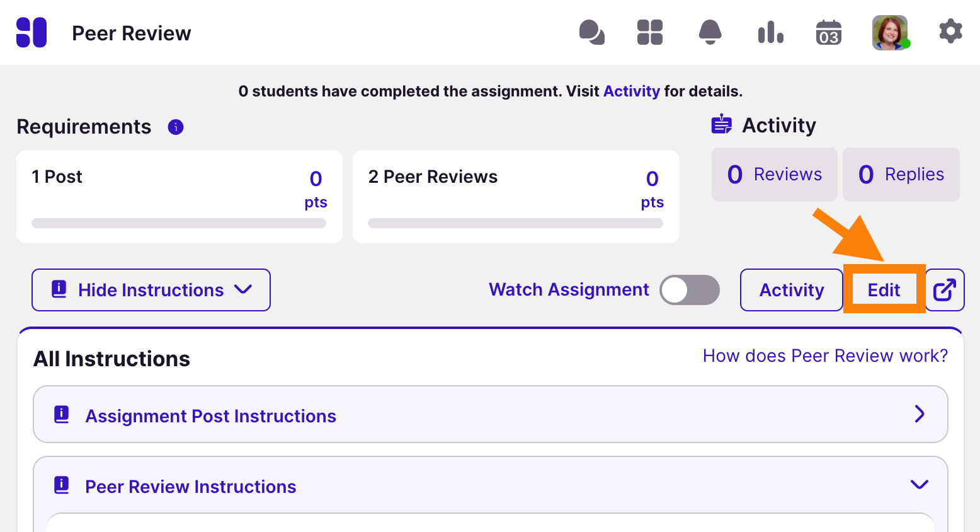Collapse instructions with Hide Instructions dropdown
Viewport: 980px width, 532px height.
tap(151, 290)
